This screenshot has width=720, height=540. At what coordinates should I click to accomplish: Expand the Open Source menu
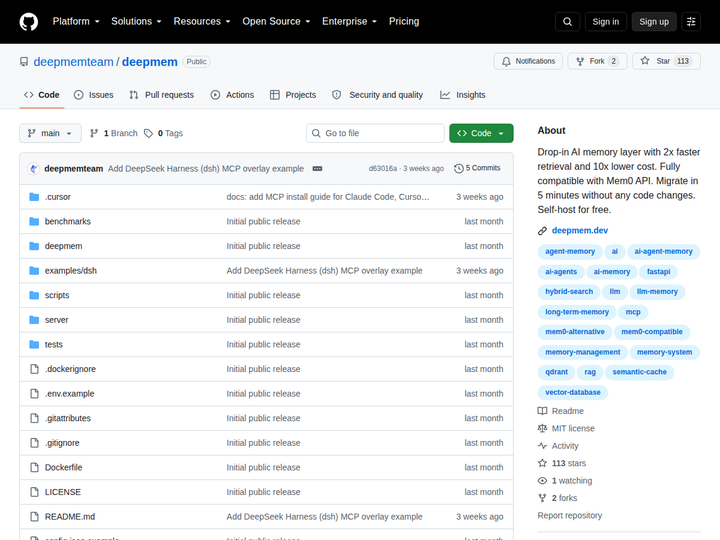[x=276, y=22]
